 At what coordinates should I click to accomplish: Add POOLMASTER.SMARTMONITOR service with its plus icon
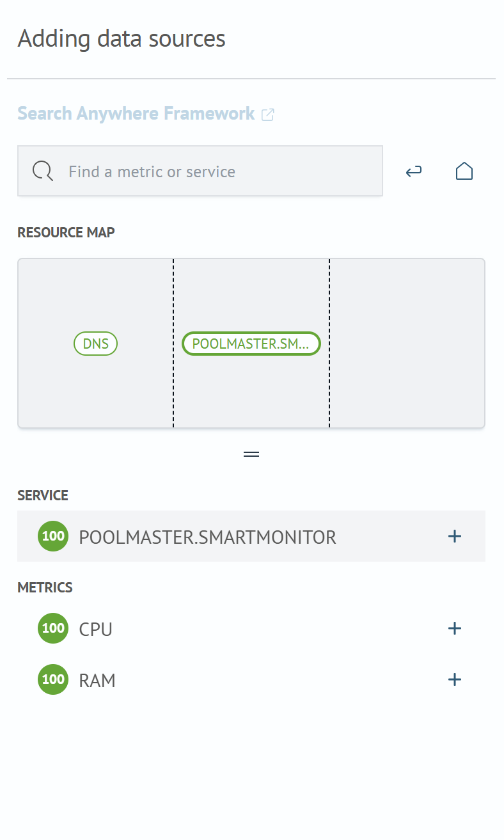coord(455,536)
